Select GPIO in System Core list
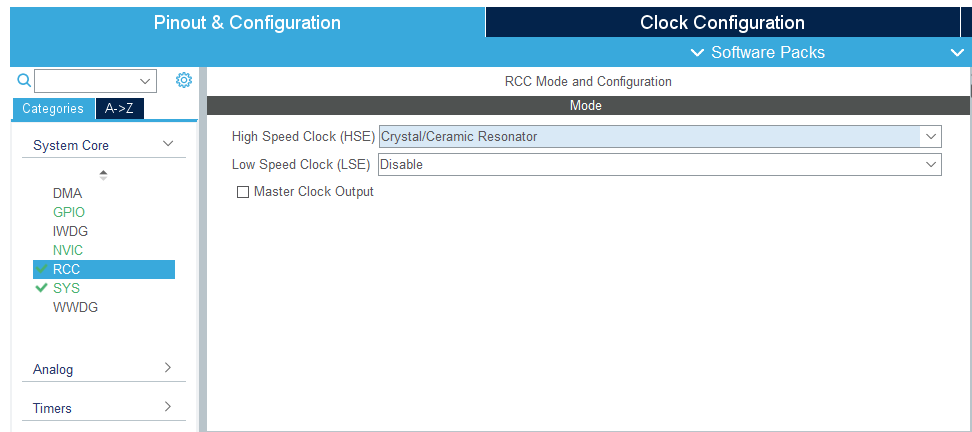 69,213
